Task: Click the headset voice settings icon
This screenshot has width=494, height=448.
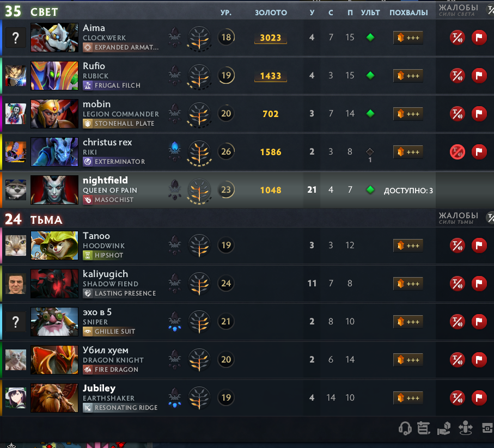Action: [405, 428]
